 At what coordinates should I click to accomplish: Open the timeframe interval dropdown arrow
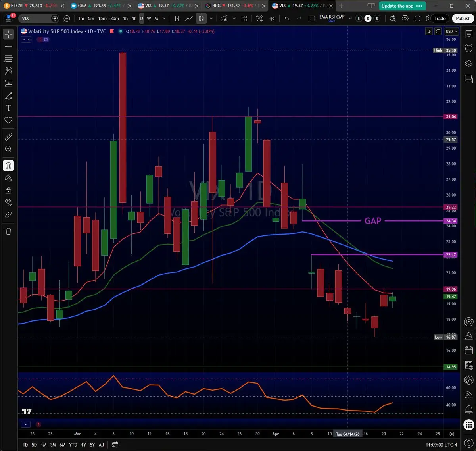click(164, 19)
